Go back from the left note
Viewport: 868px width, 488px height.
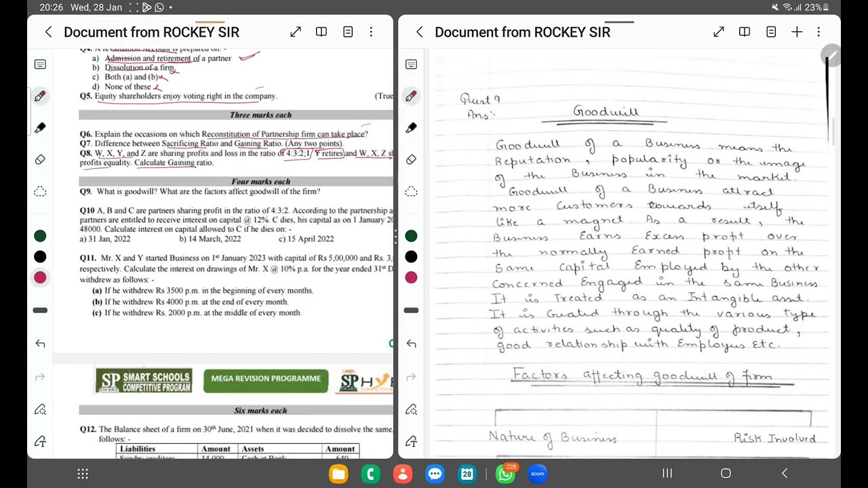tap(48, 32)
